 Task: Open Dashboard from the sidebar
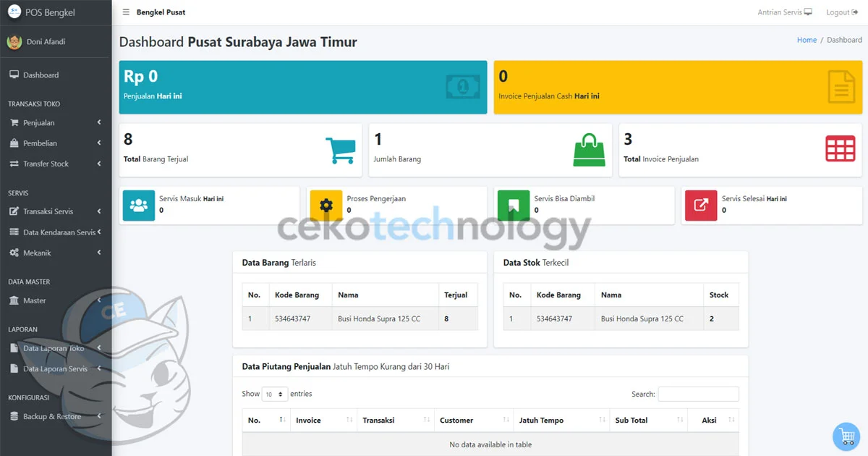pyautogui.click(x=41, y=75)
